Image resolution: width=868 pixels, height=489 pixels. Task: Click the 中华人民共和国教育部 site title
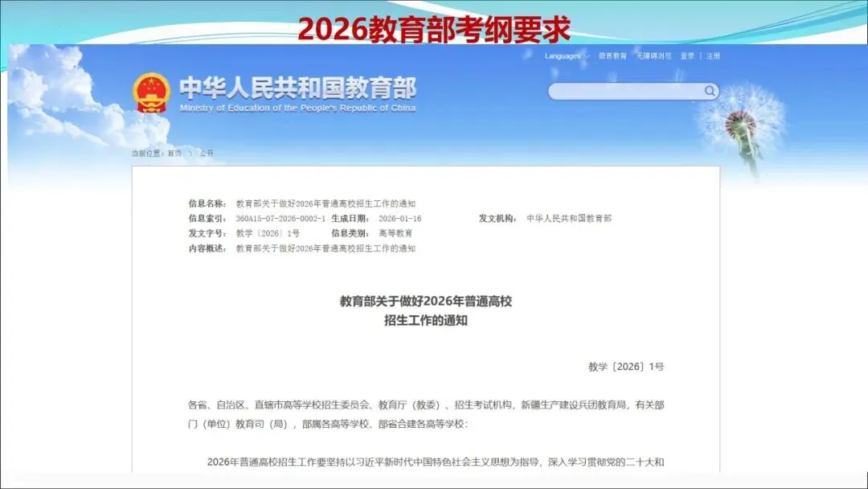[x=298, y=88]
